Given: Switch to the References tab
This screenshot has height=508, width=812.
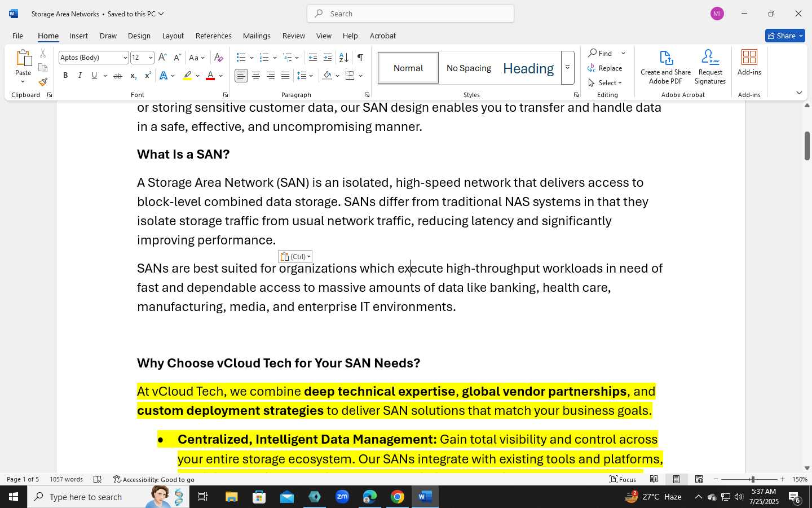Looking at the screenshot, I should coord(214,36).
